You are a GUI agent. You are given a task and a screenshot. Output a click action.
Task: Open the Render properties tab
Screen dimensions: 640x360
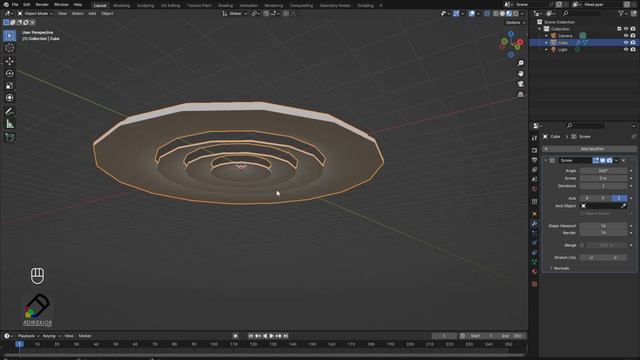click(534, 150)
